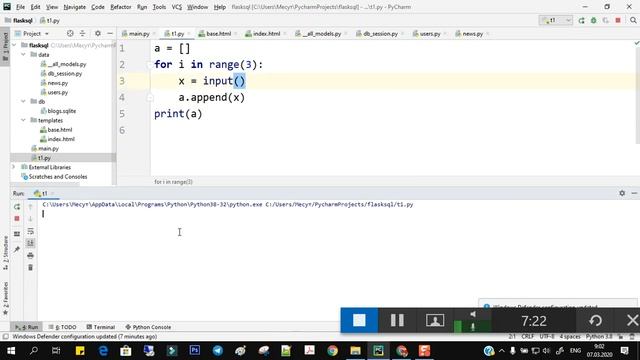
Task: Expand External Libraries node
Action: 14,167
